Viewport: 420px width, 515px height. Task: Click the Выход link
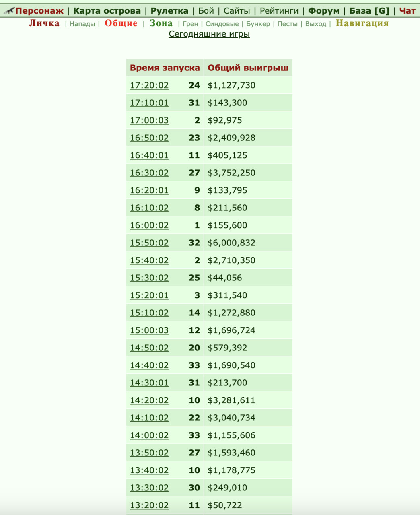316,24
